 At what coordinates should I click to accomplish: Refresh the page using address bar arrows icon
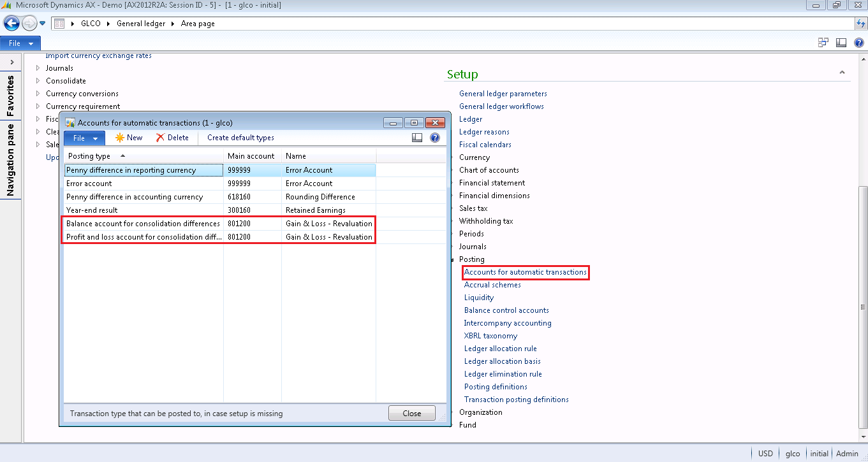pyautogui.click(x=861, y=24)
